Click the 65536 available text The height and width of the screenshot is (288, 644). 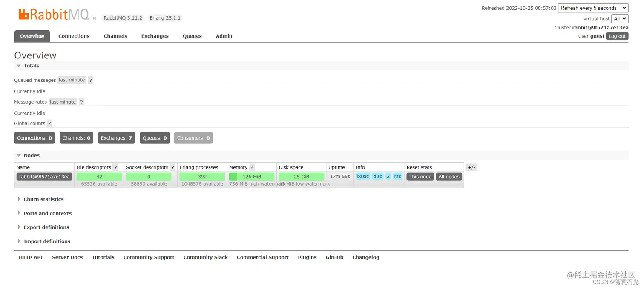click(99, 184)
